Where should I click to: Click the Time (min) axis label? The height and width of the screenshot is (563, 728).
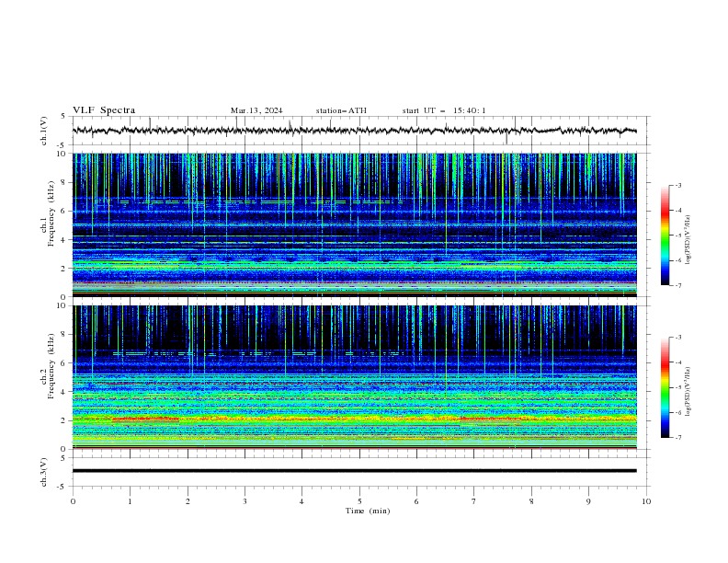point(368,511)
